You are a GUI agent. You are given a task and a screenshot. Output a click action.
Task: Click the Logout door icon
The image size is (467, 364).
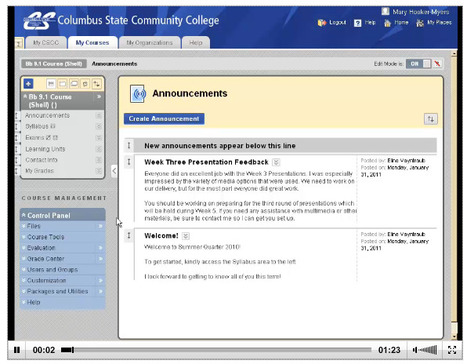[322, 23]
